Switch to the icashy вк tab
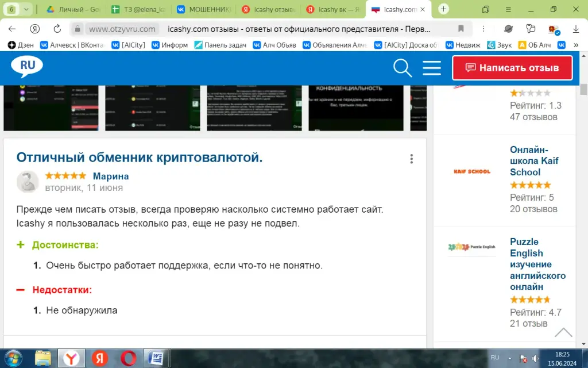This screenshot has height=368, width=588. coord(333,9)
